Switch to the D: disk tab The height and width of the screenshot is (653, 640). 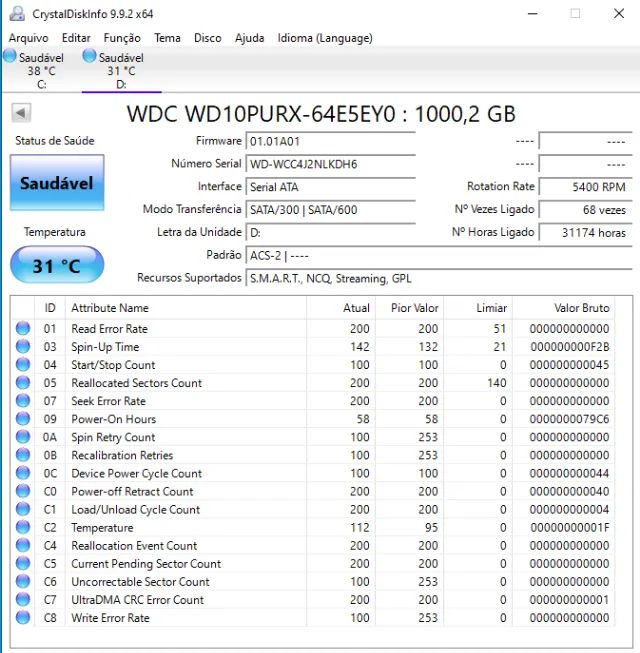121,70
